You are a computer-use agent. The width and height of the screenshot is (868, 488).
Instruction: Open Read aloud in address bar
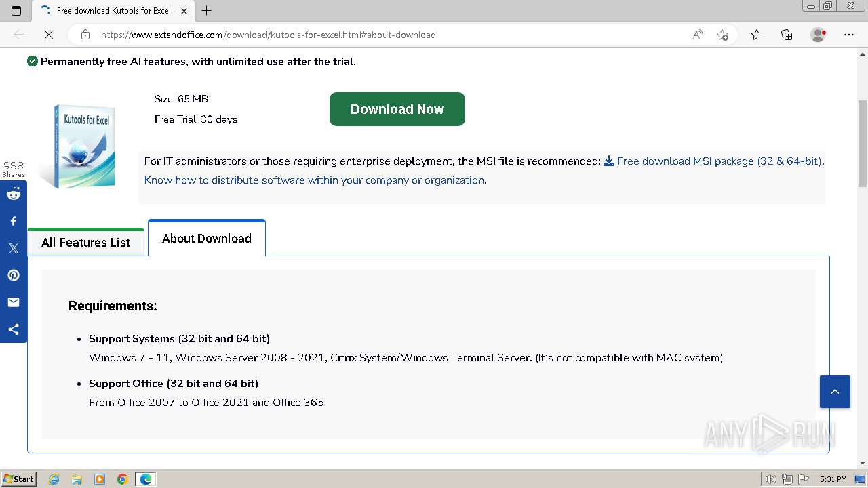(697, 35)
